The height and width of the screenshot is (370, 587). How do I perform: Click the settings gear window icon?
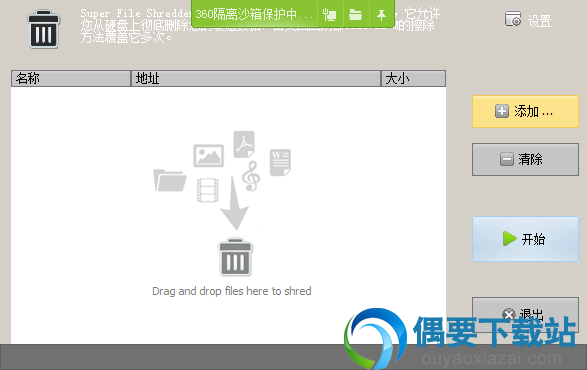click(513, 19)
